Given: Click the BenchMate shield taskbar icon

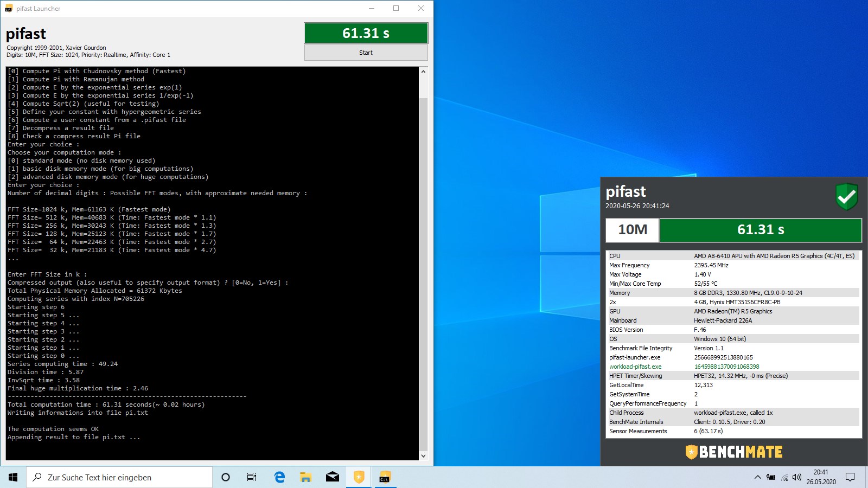Looking at the screenshot, I should click(x=359, y=477).
